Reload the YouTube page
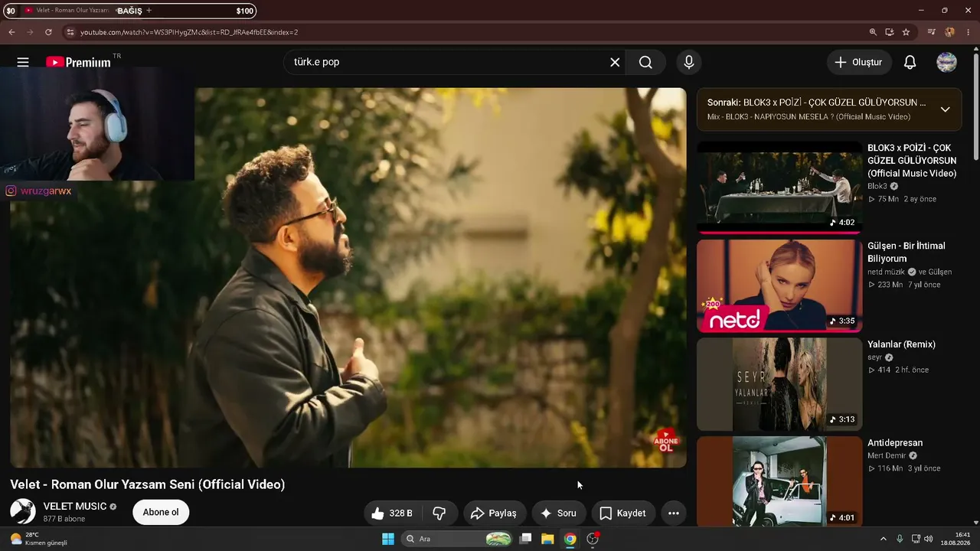Image resolution: width=980 pixels, height=551 pixels. [48, 32]
